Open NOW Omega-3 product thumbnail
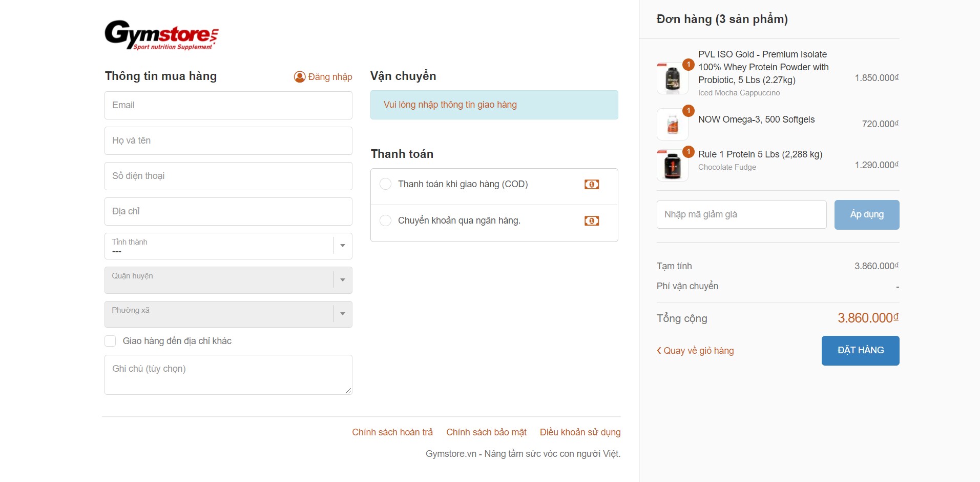 [x=673, y=124]
